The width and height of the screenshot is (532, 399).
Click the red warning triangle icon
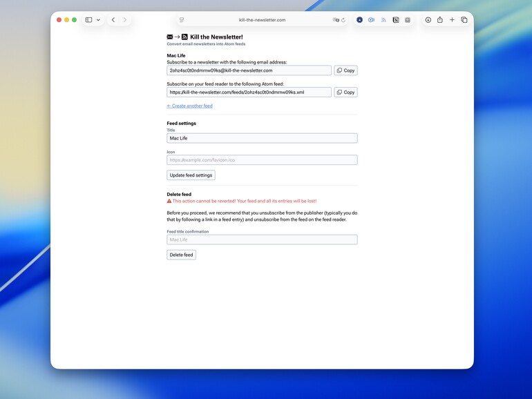pos(169,201)
